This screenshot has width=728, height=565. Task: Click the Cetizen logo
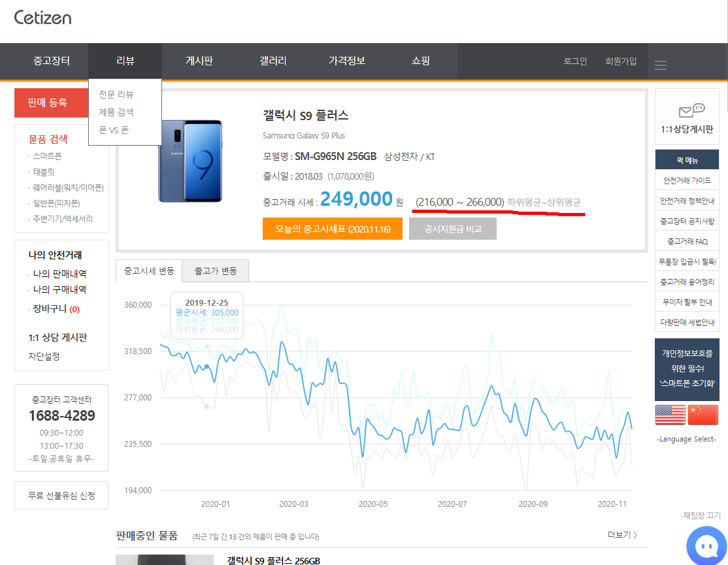click(42, 18)
